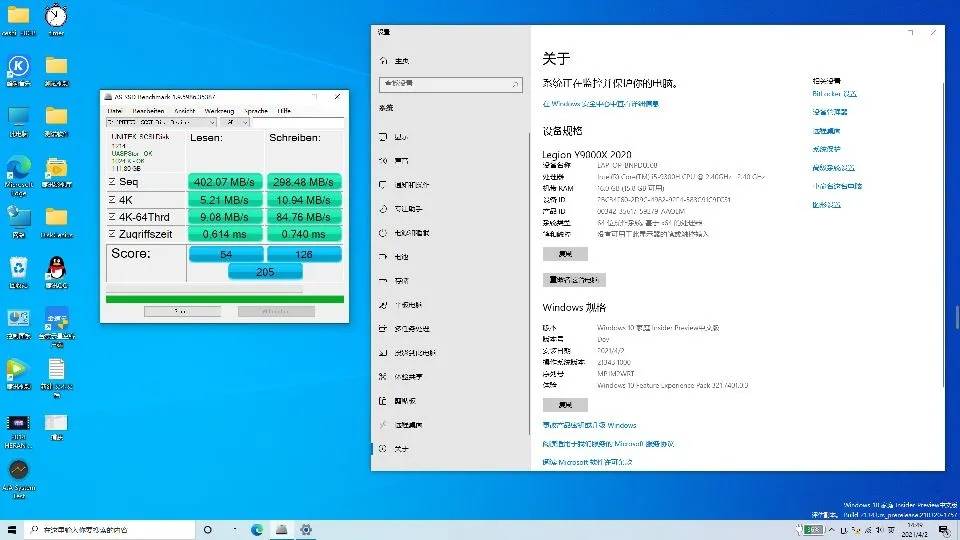The image size is (960, 540).
Task: Launch the QQ penguin desktop icon
Action: coord(56,272)
